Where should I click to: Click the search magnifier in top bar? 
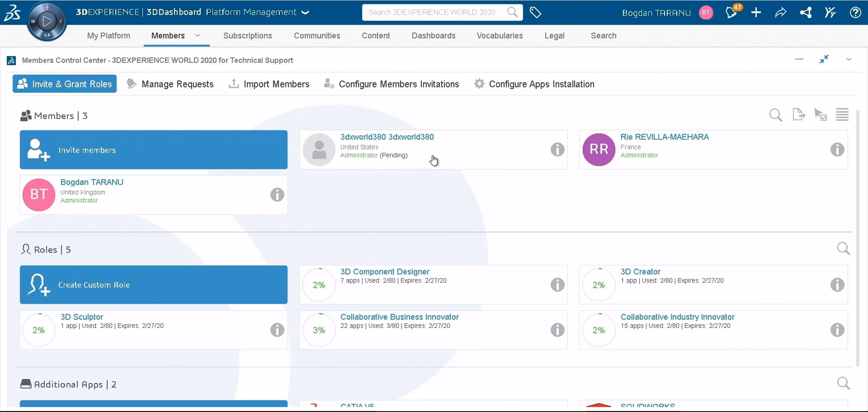coord(512,12)
